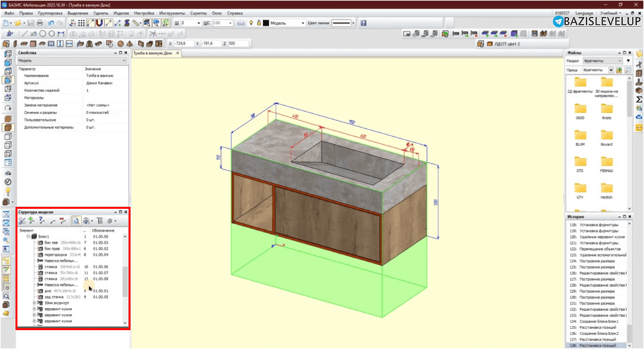
Task: Toggle the magnifier search icon in the Структура модели toolbar
Action: coord(76,221)
